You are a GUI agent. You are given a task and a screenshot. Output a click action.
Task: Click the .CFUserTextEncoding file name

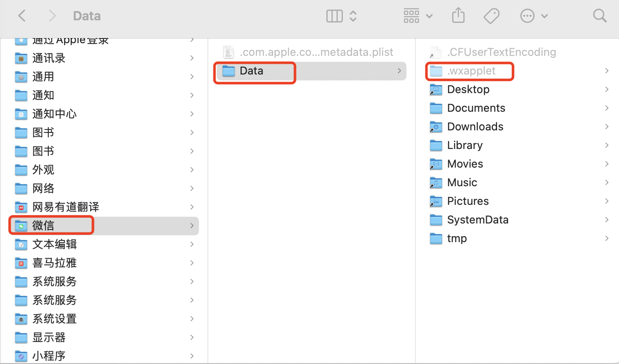502,52
